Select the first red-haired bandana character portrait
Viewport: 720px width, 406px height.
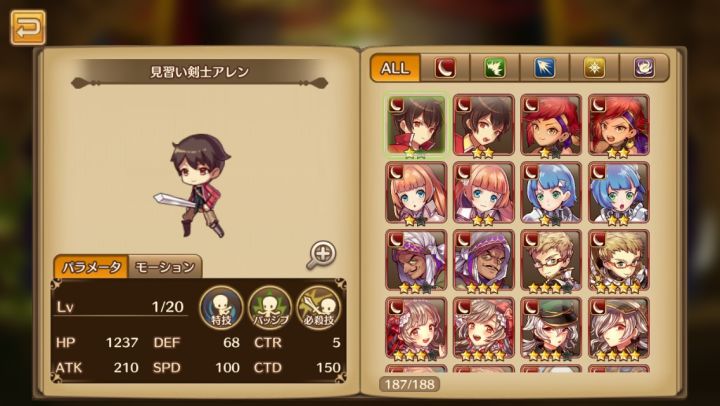tap(551, 125)
